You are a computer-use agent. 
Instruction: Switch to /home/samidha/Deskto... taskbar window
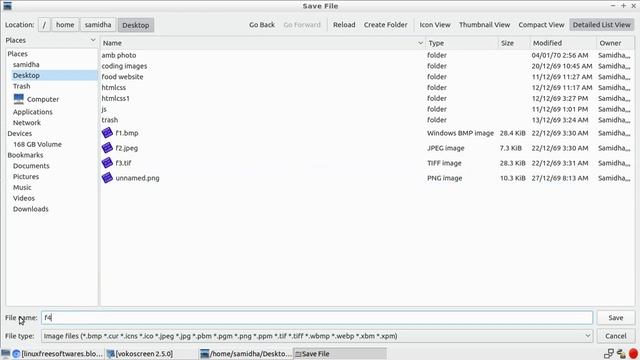(x=246, y=353)
